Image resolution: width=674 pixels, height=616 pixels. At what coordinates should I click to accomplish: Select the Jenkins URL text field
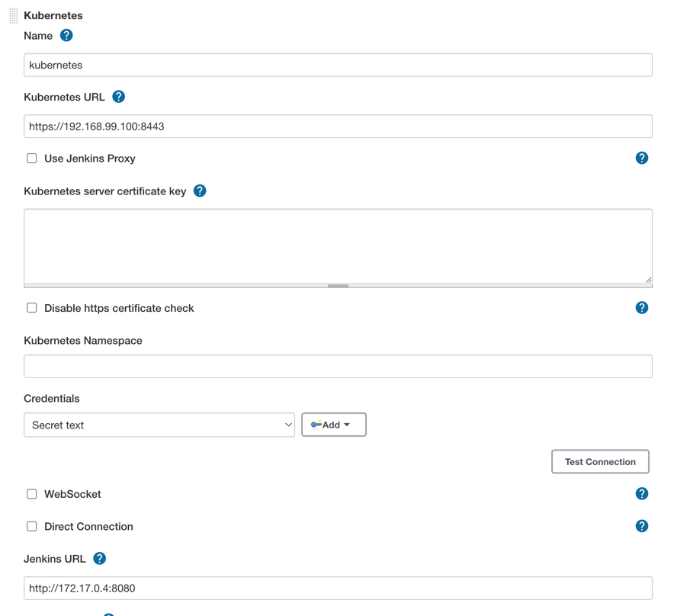coord(338,588)
